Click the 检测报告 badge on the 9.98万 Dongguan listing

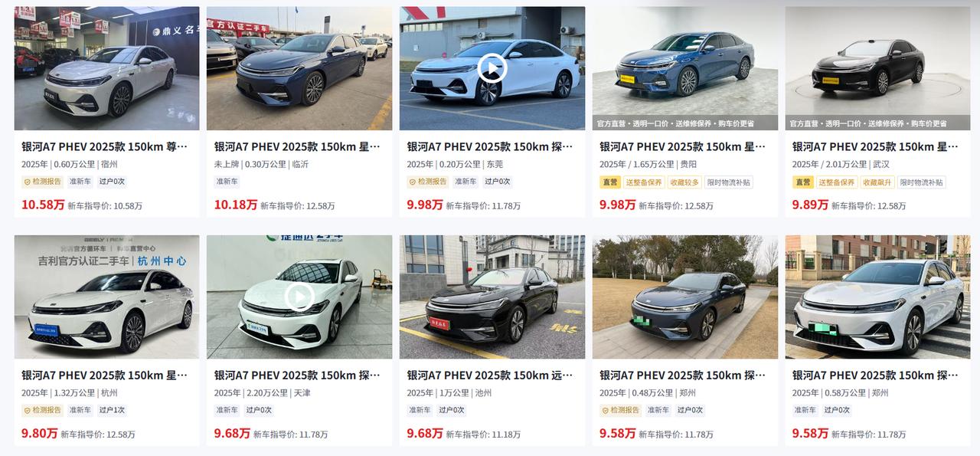tap(428, 182)
